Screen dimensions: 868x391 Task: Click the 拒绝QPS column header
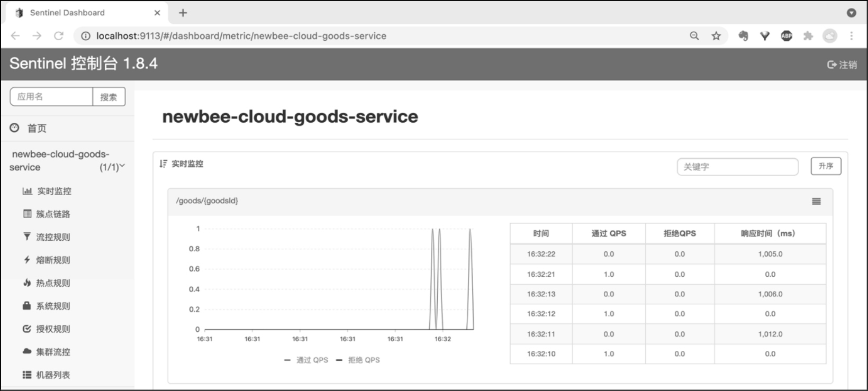click(x=680, y=233)
